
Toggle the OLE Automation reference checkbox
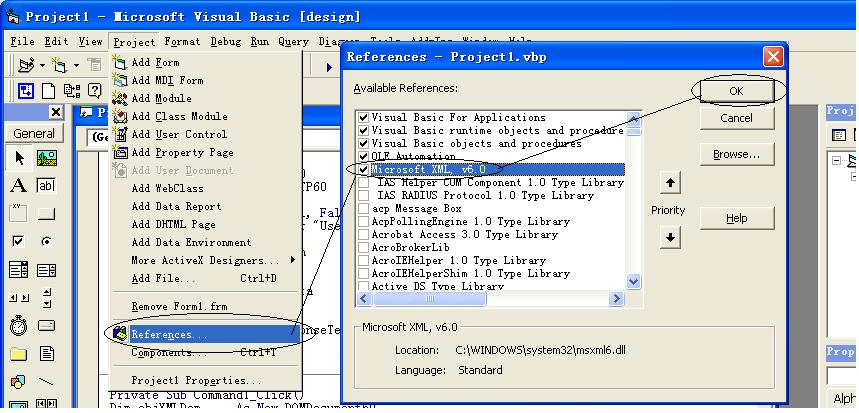click(363, 156)
